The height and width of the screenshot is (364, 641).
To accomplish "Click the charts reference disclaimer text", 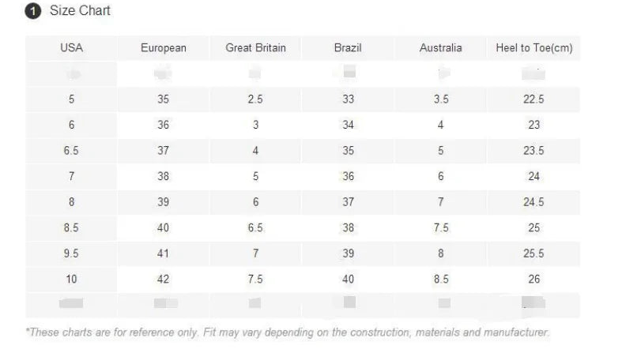I will click(288, 332).
